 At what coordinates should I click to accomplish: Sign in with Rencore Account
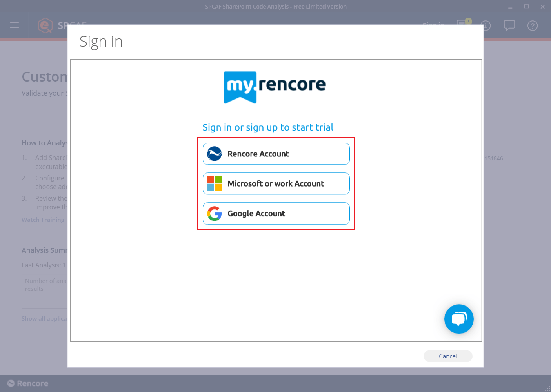click(276, 154)
